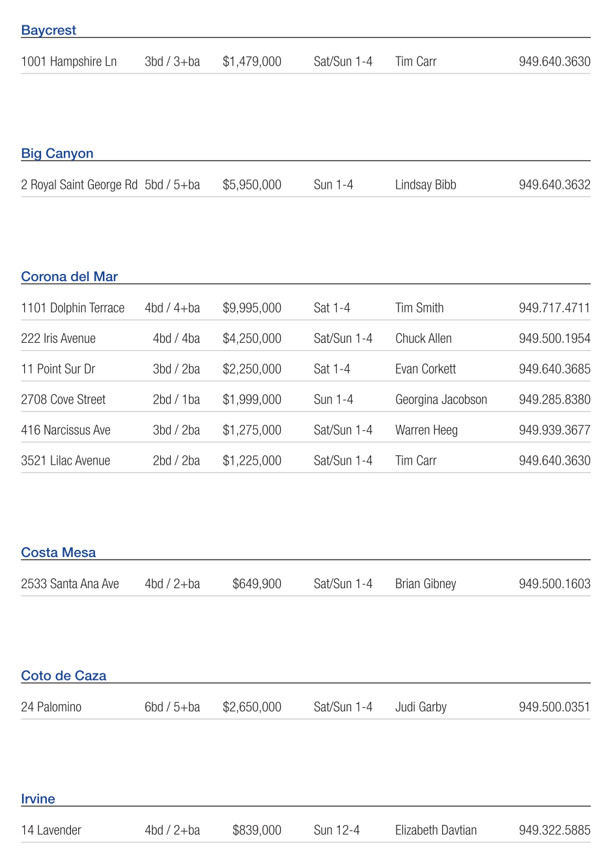This screenshot has width=616, height=868.
Task: Select the 1001 Hampshire Ln address
Action: point(68,62)
